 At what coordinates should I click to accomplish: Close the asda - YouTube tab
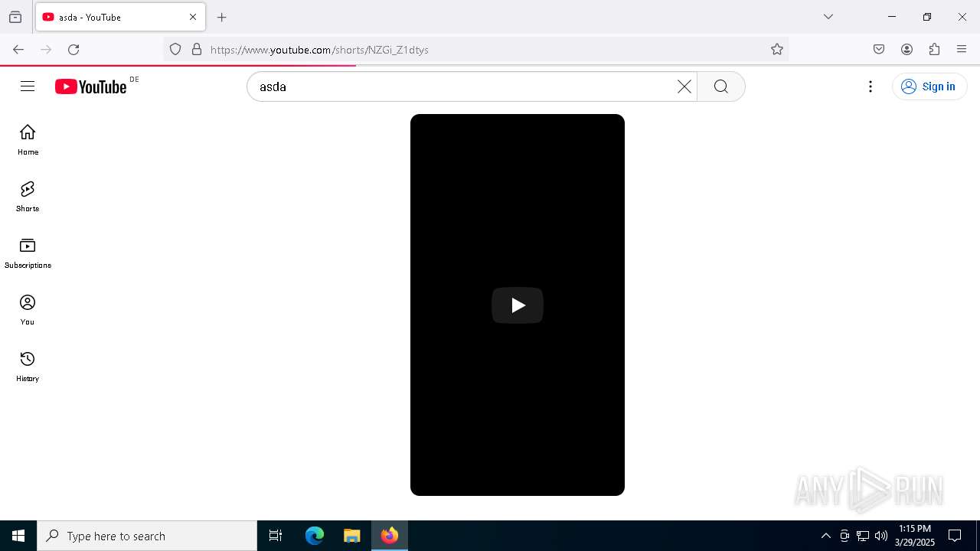point(193,17)
